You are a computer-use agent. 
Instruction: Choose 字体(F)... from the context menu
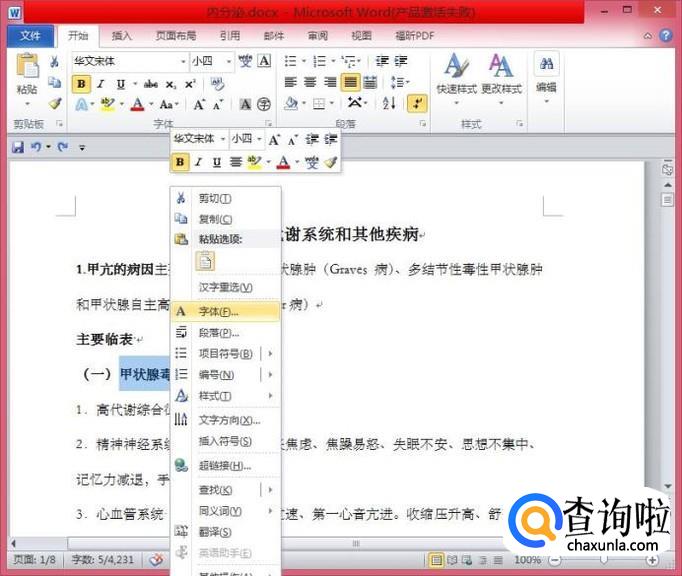tap(225, 311)
